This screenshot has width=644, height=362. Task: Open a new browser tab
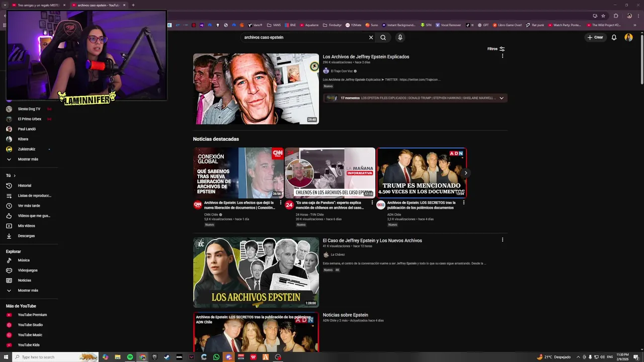pyautogui.click(x=133, y=5)
